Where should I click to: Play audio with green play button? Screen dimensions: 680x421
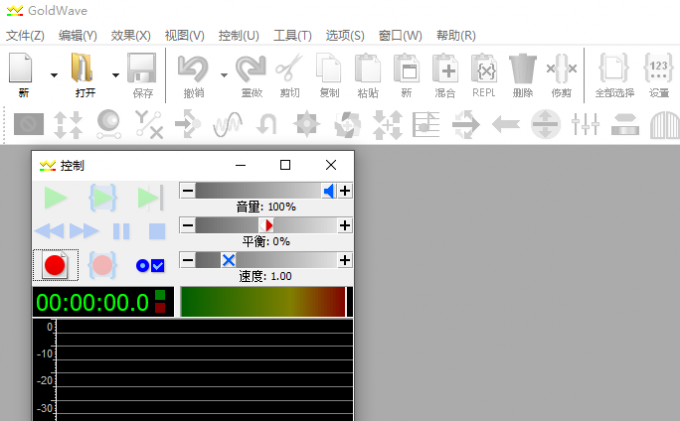(x=56, y=198)
